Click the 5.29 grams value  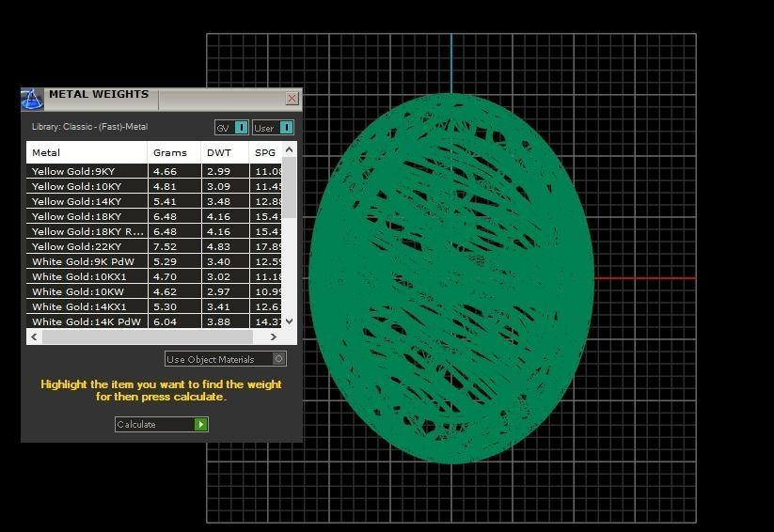pyautogui.click(x=165, y=262)
